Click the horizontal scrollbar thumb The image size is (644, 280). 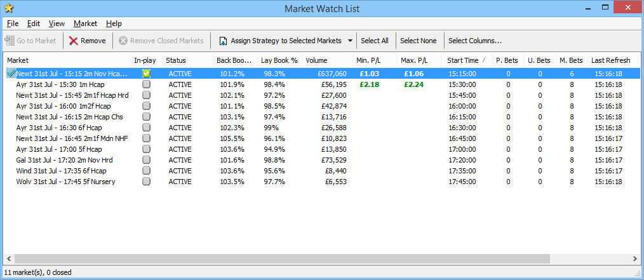(x=279, y=258)
